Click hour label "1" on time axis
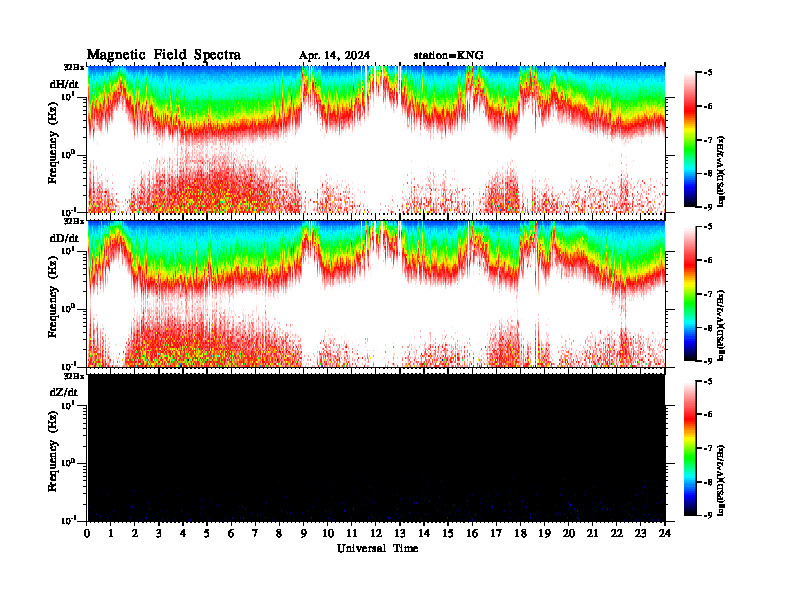 point(111,534)
